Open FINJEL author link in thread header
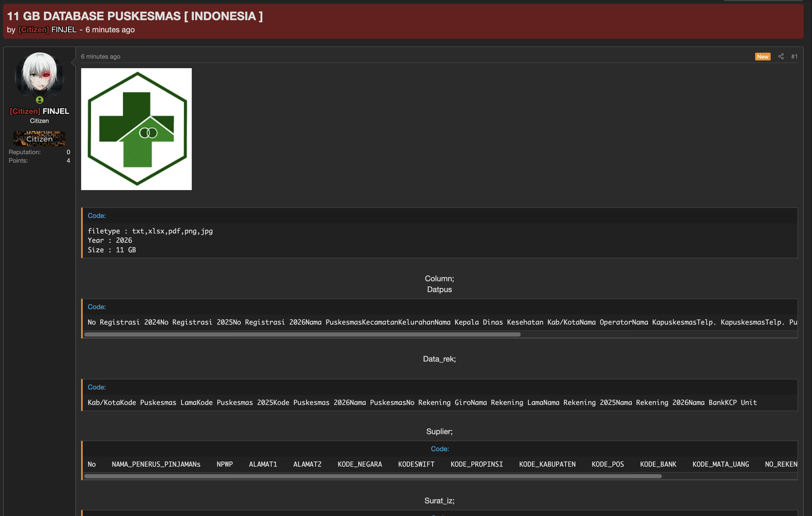Screen dimensions: 812x516 48,30
